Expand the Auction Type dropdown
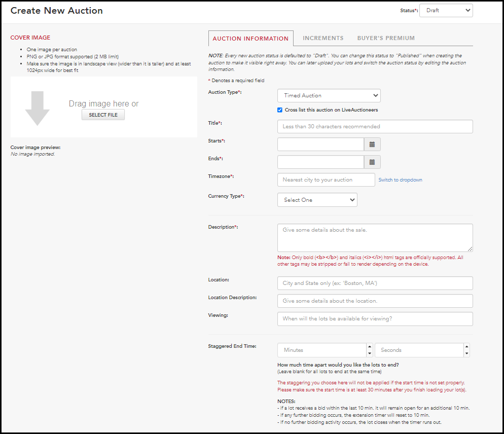 329,95
